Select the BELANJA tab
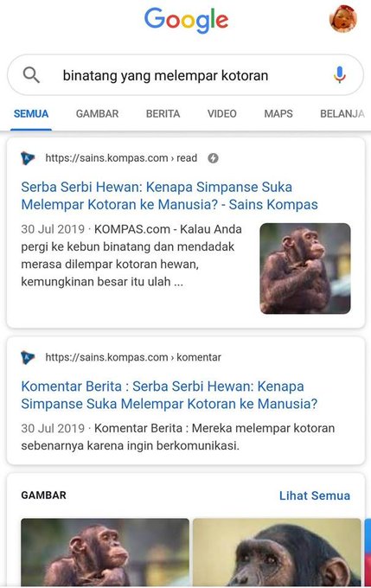371x588 pixels. pos(342,113)
